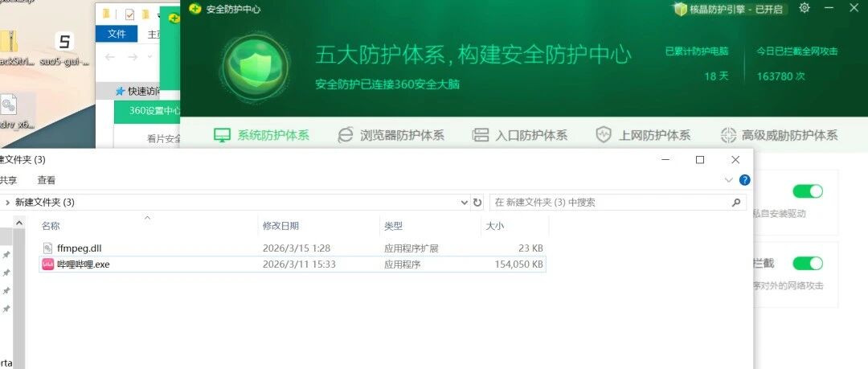
Task: Click 新建文件夹 (3) in address bar
Action: pyautogui.click(x=44, y=203)
